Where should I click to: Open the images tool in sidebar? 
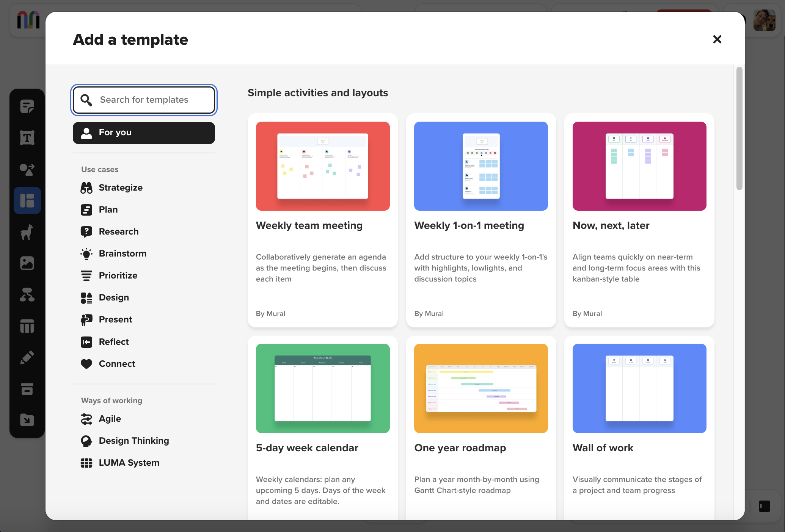27,263
